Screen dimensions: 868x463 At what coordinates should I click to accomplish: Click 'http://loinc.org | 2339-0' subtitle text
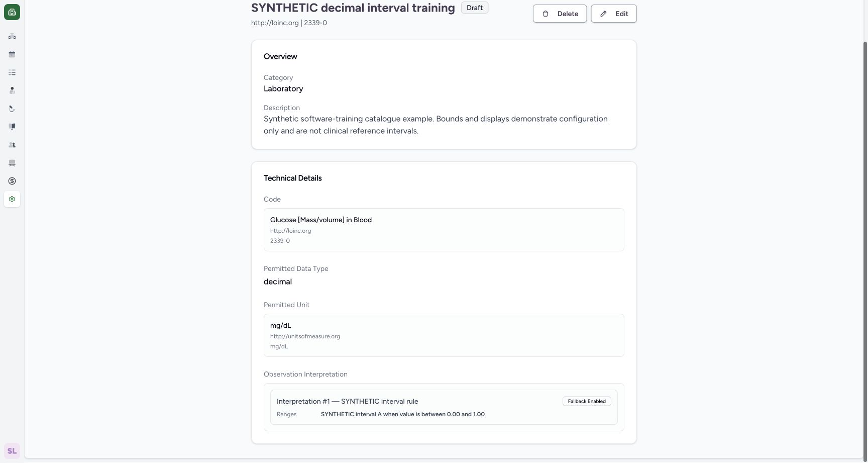coord(289,23)
